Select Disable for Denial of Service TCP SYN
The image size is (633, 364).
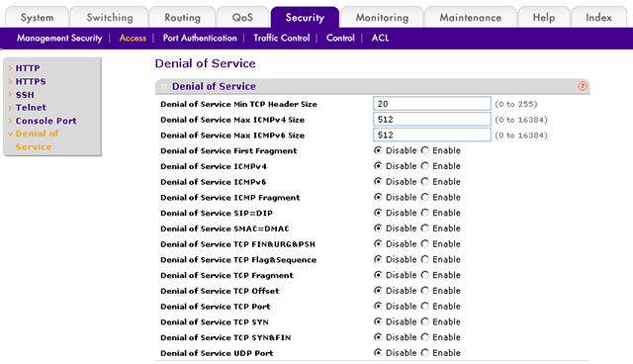[378, 321]
